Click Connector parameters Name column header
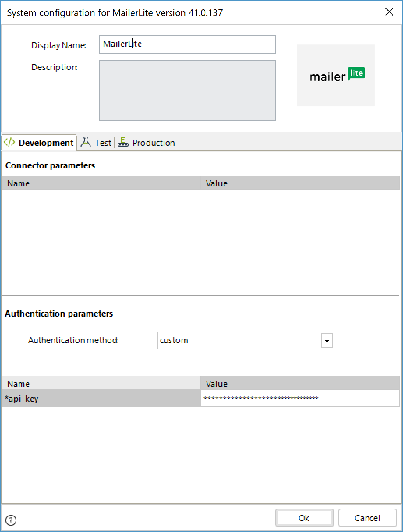Screen dimensions: 403x532 (x=101, y=183)
